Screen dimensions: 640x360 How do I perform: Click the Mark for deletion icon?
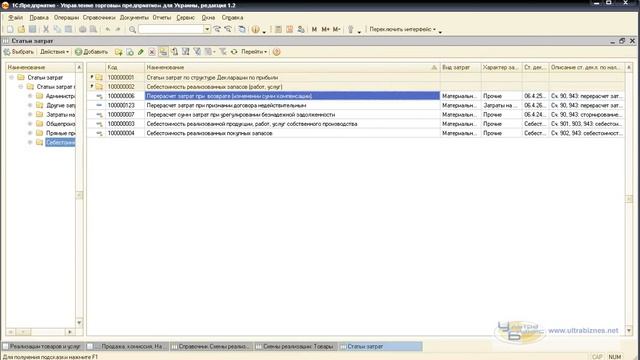pos(152,52)
